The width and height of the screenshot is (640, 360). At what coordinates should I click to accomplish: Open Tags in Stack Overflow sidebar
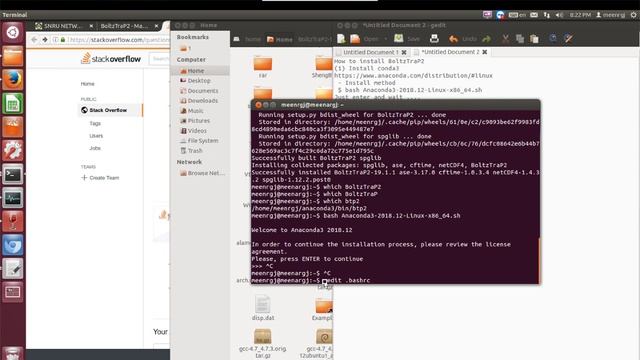[x=95, y=123]
